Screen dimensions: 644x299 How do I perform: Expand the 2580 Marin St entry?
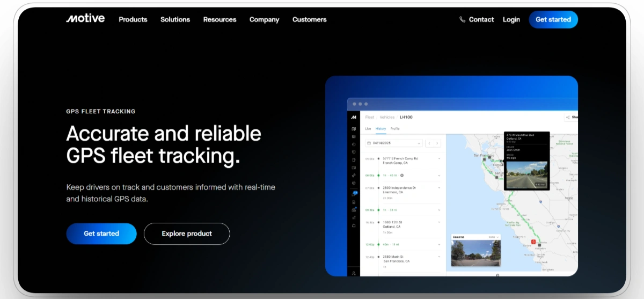439,257
